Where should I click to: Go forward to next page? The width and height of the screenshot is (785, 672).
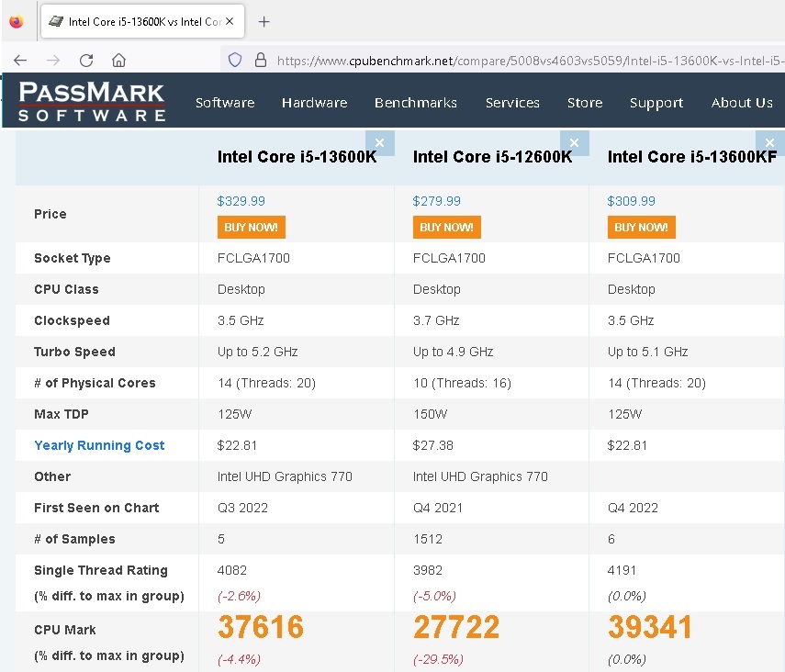53,61
